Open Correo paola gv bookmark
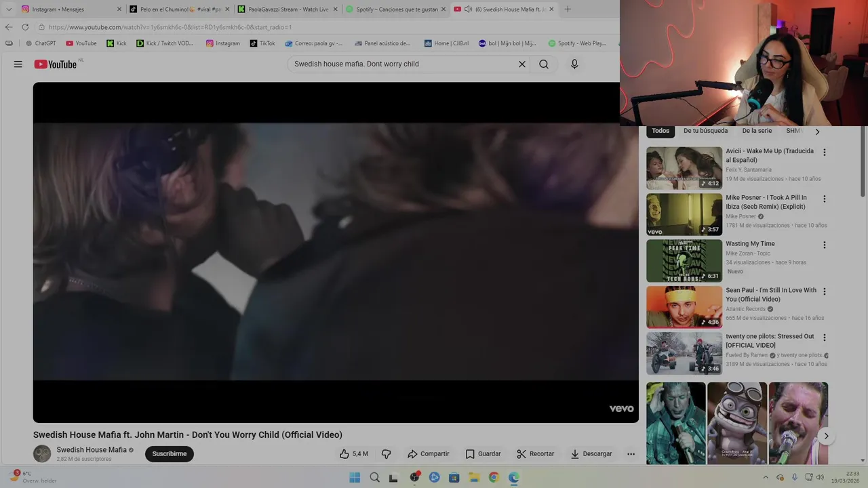The width and height of the screenshot is (868, 488). [314, 43]
